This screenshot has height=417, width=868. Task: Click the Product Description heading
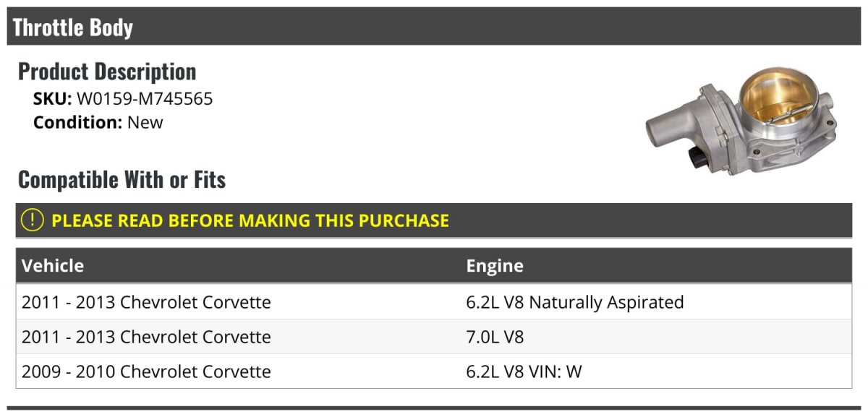[107, 72]
